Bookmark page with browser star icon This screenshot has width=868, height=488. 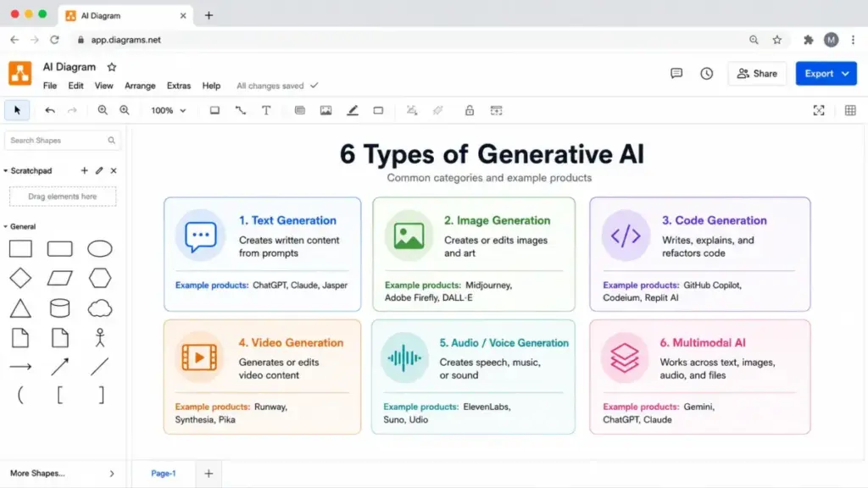pos(777,40)
